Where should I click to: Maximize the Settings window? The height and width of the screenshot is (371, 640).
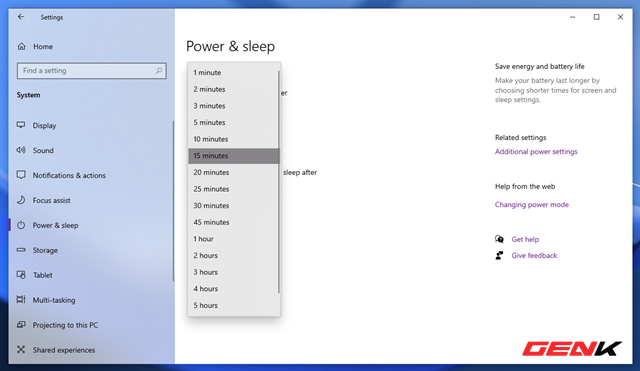[x=596, y=17]
